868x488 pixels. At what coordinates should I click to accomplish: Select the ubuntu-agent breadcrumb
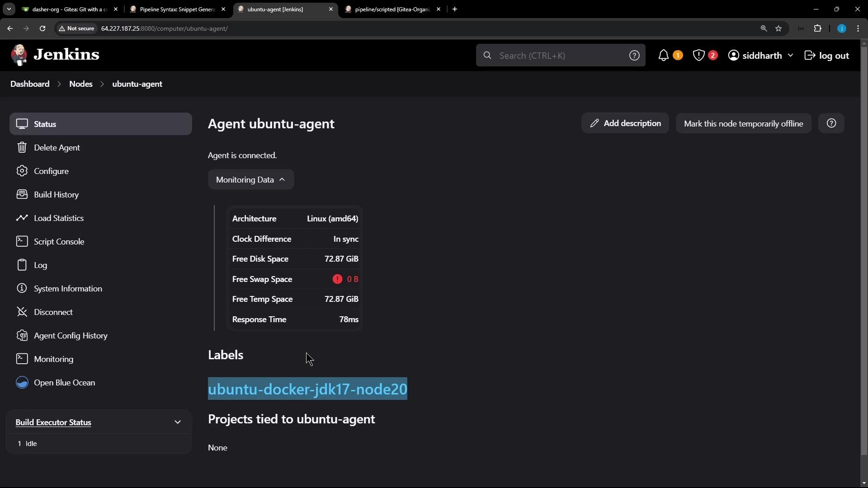click(137, 84)
